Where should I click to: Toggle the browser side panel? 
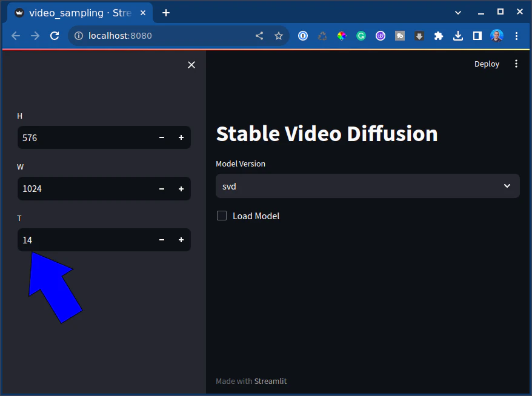tap(477, 36)
